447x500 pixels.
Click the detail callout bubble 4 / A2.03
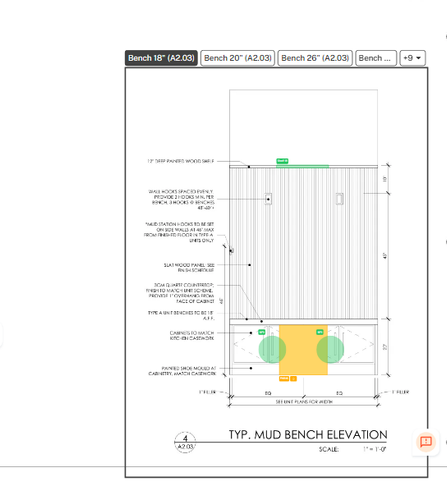pos(185,442)
